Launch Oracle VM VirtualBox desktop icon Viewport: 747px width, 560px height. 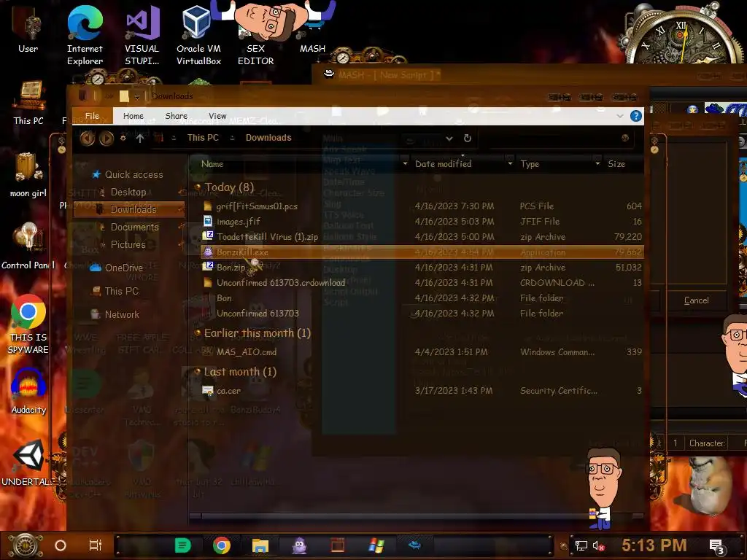tap(198, 36)
